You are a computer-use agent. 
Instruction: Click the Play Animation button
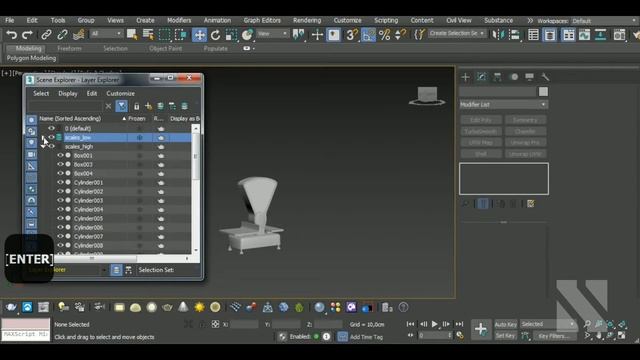coord(434,324)
